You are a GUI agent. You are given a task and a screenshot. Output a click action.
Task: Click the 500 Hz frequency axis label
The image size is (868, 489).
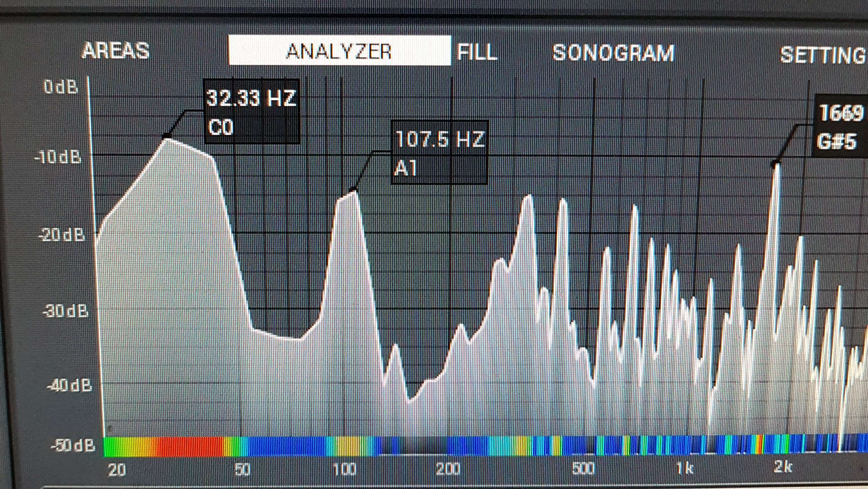click(x=584, y=468)
